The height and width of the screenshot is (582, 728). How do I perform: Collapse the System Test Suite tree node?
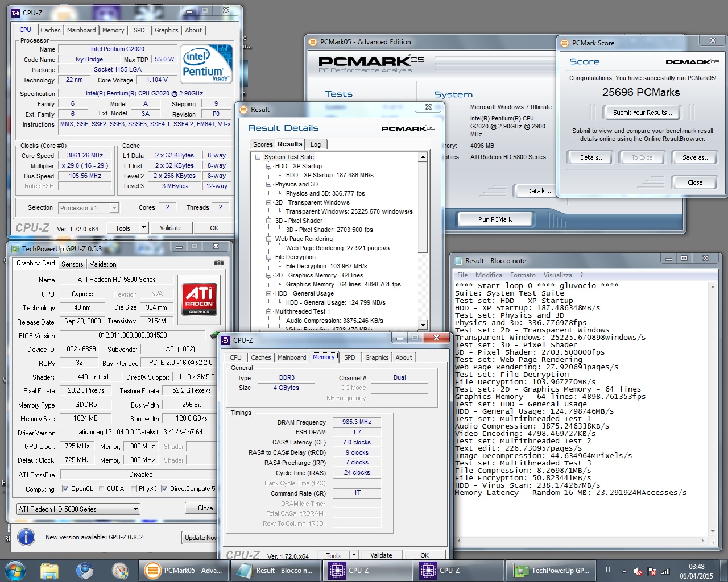(x=258, y=157)
